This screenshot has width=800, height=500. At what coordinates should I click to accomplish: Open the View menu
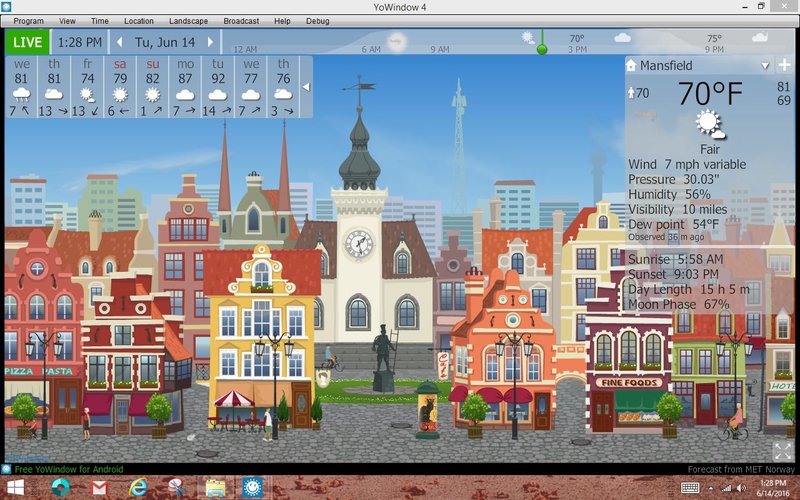[x=67, y=21]
